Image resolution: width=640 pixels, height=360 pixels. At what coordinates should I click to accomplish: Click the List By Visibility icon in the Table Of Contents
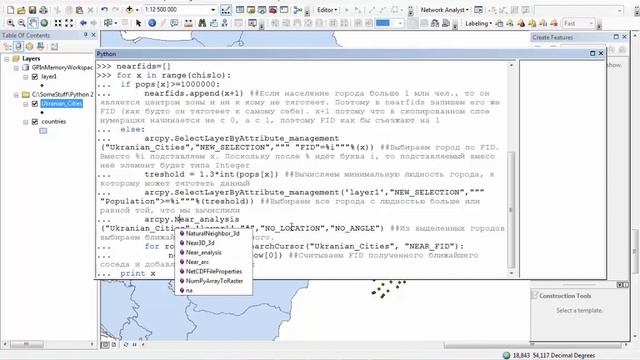pos(29,47)
